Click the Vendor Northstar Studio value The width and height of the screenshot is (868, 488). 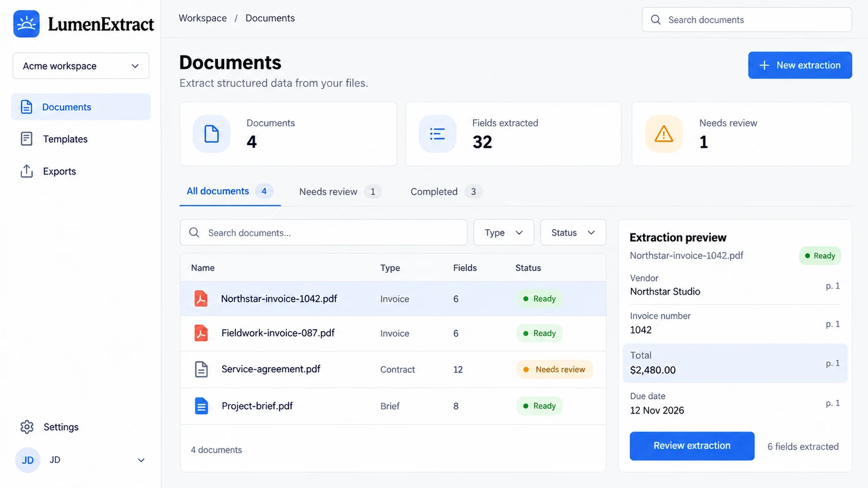tap(665, 291)
